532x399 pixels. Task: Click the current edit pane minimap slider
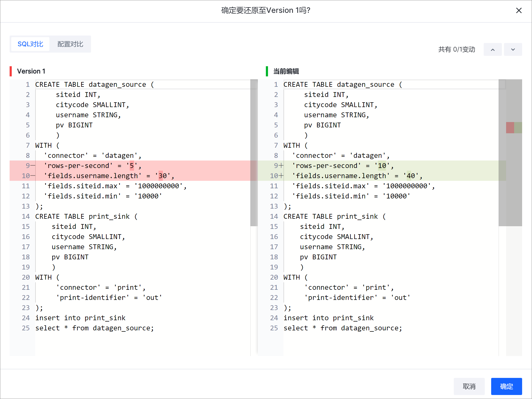tap(502, 153)
